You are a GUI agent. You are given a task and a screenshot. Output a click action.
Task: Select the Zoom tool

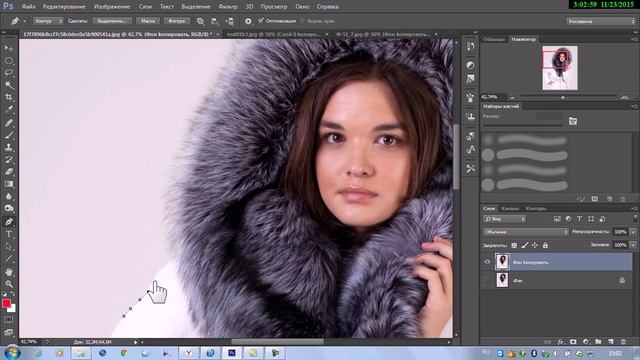[x=9, y=284]
